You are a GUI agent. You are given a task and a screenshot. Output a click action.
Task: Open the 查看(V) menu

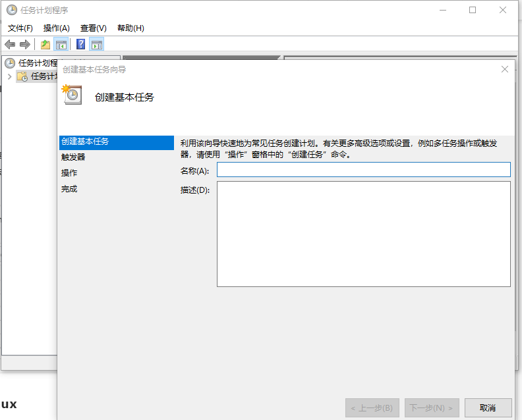point(94,28)
